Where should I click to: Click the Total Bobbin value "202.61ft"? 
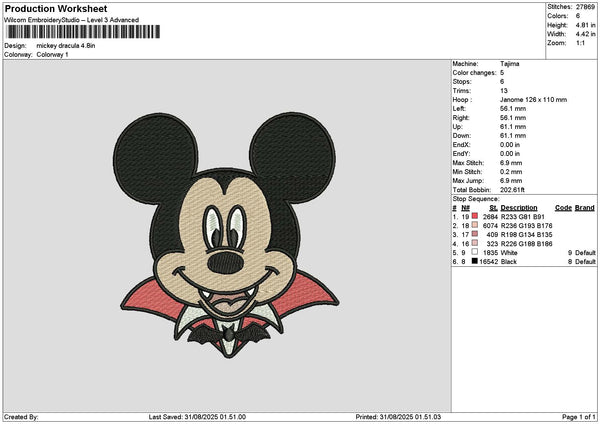[x=512, y=189]
